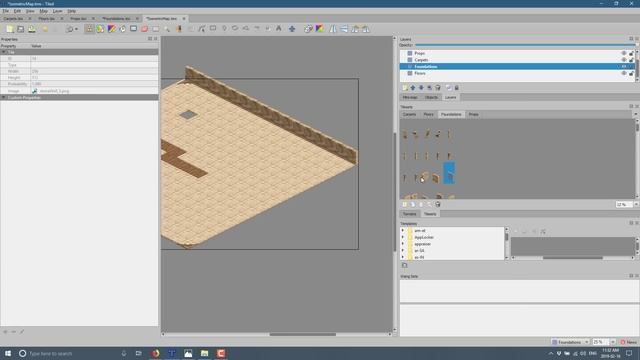The width and height of the screenshot is (640, 360).
Task: Lock the Props layer
Action: 631,53
